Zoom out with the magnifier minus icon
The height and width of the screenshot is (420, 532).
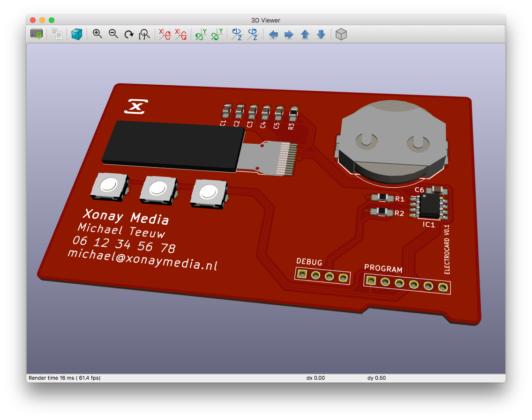[x=113, y=34]
